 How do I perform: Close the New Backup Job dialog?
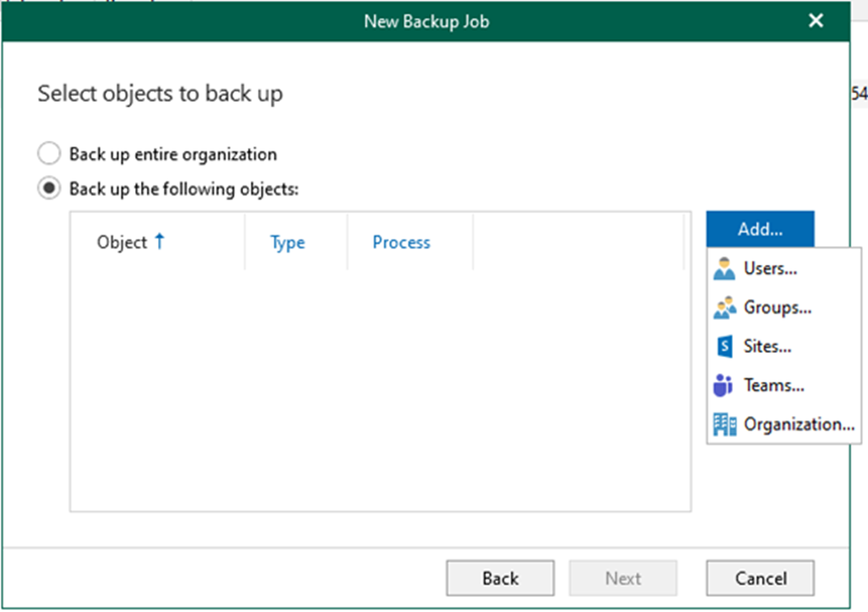(815, 21)
